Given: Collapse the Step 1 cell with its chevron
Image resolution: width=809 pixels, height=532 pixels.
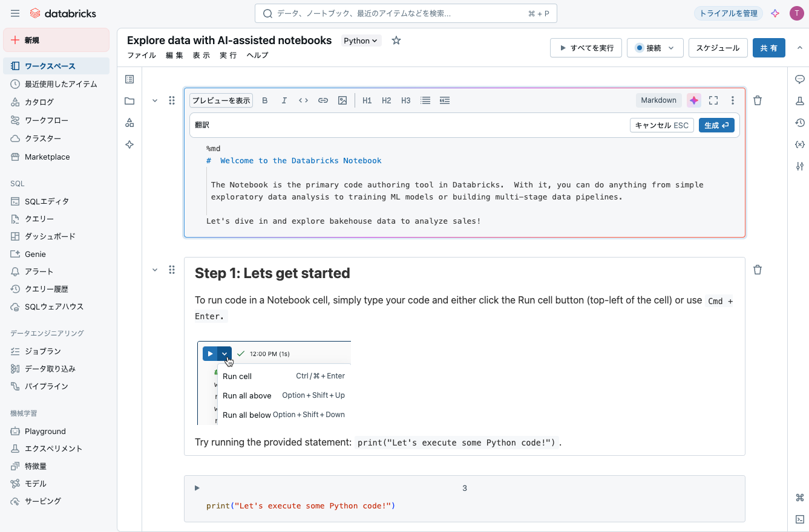Looking at the screenshot, I should click(x=155, y=269).
